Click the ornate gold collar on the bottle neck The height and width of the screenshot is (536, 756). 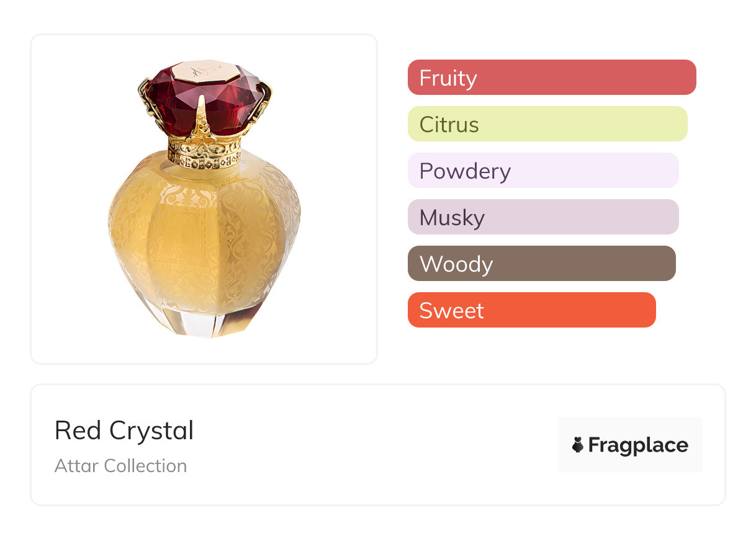[204, 152]
